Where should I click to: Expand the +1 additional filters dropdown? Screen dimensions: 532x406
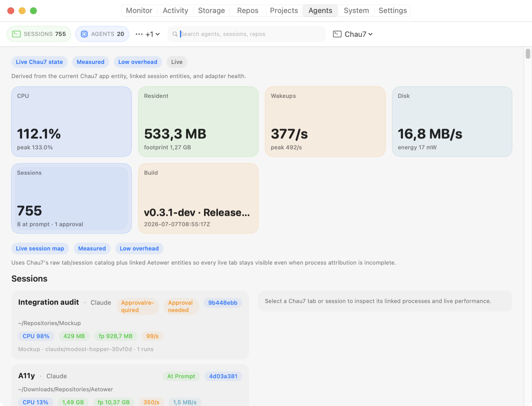pyautogui.click(x=153, y=34)
